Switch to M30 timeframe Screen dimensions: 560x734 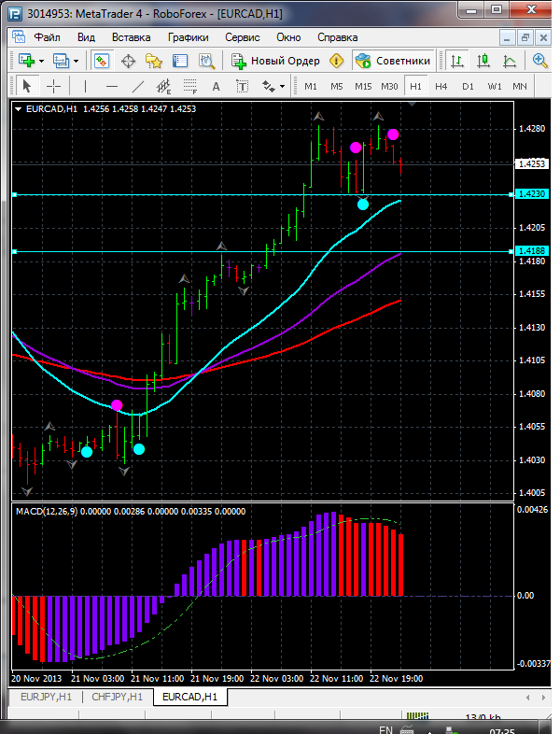(389, 86)
